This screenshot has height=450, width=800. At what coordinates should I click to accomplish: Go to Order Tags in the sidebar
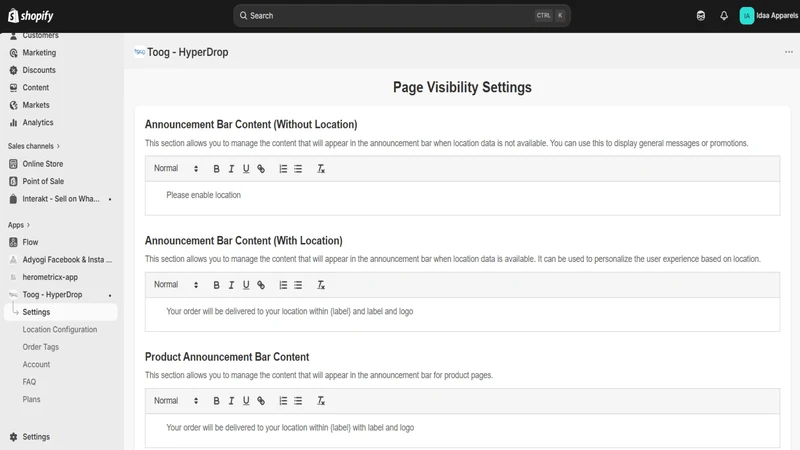41,347
